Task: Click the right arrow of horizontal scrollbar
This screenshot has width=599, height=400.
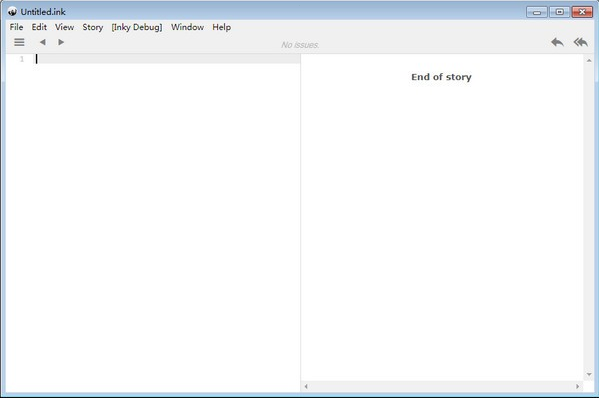Action: [x=577, y=387]
